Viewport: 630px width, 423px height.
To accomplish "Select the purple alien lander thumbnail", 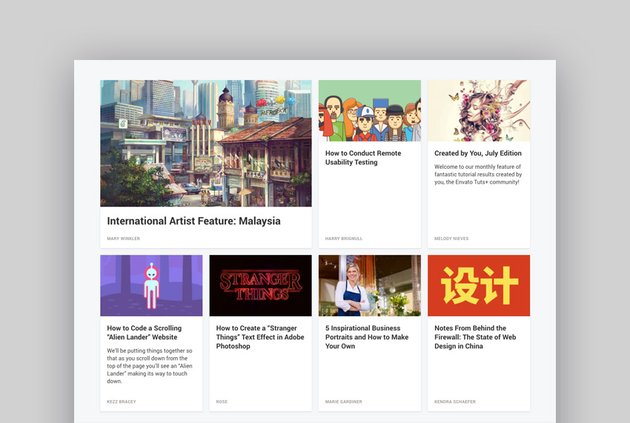I will coord(151,286).
